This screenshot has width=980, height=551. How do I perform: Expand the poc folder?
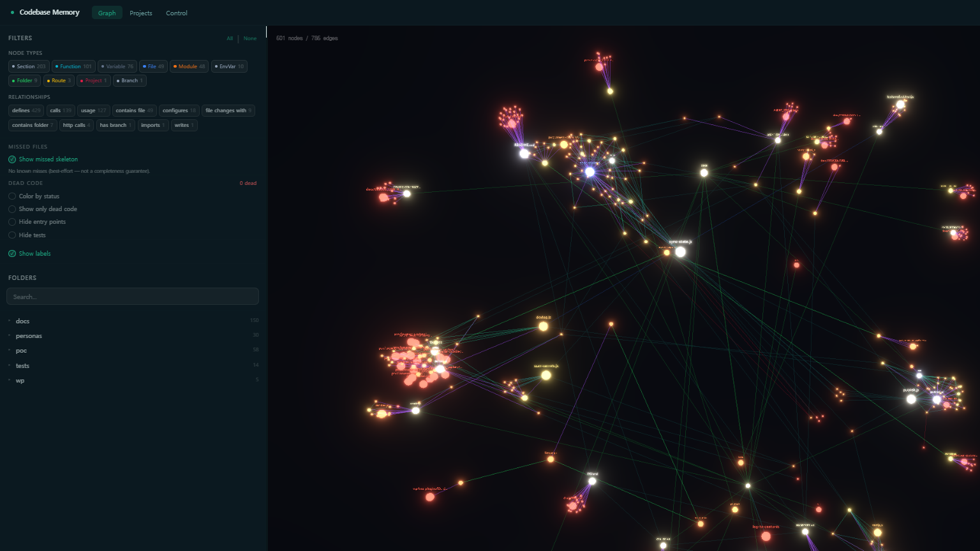[133, 350]
